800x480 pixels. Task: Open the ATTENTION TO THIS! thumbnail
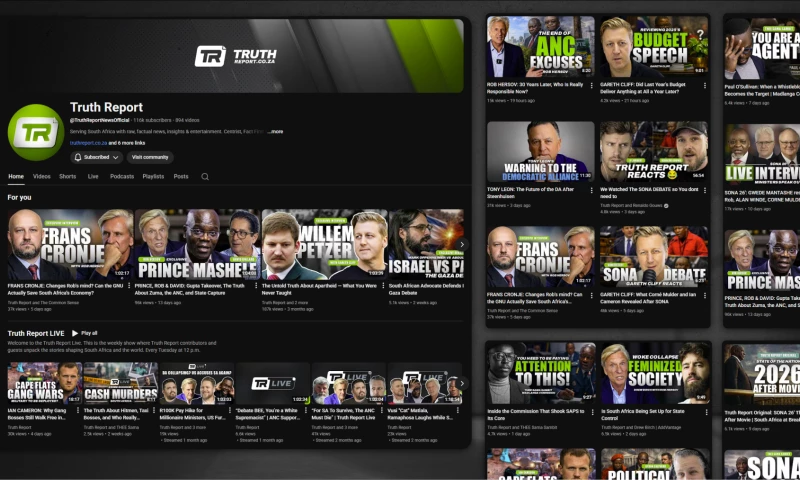[x=541, y=373]
